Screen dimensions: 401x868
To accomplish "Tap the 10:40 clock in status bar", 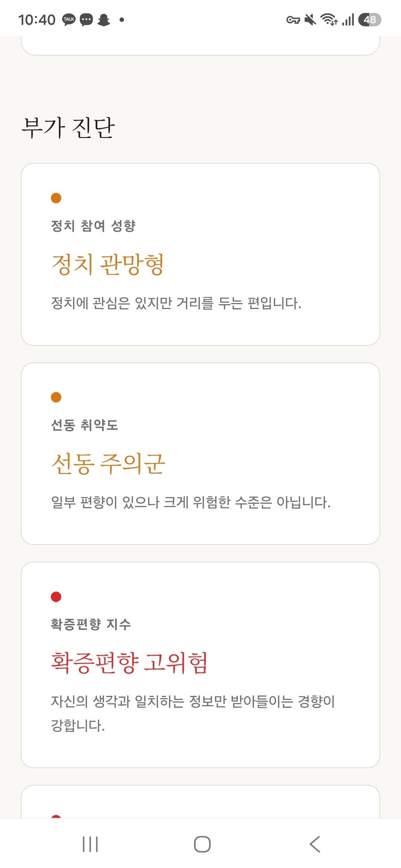I will click(x=37, y=20).
